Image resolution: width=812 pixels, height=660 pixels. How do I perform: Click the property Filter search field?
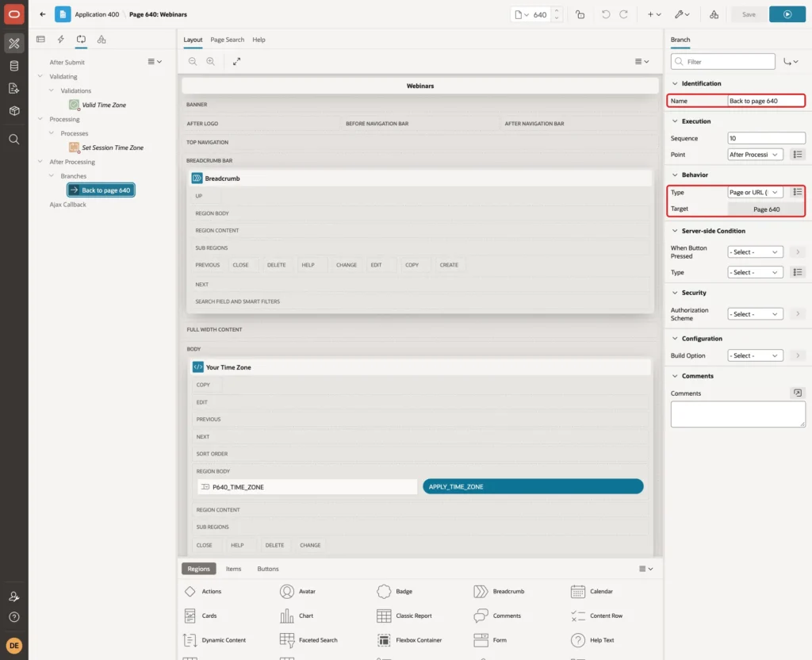[x=722, y=62]
